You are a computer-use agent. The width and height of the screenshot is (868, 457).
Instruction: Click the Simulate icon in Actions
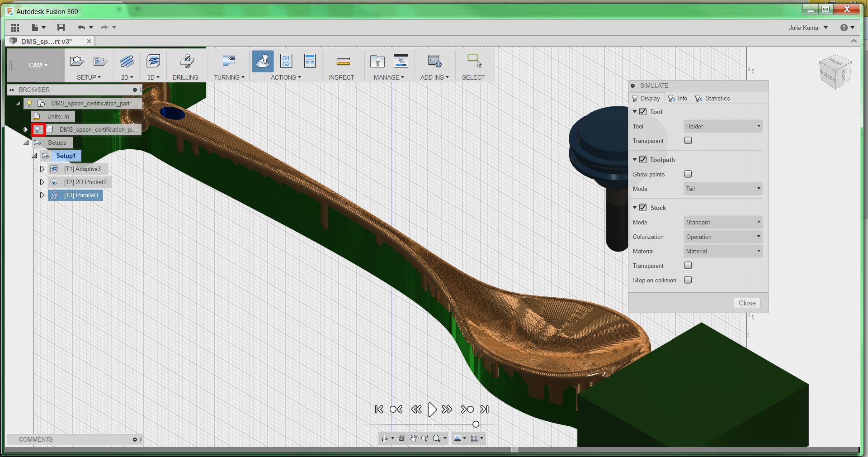pos(263,61)
